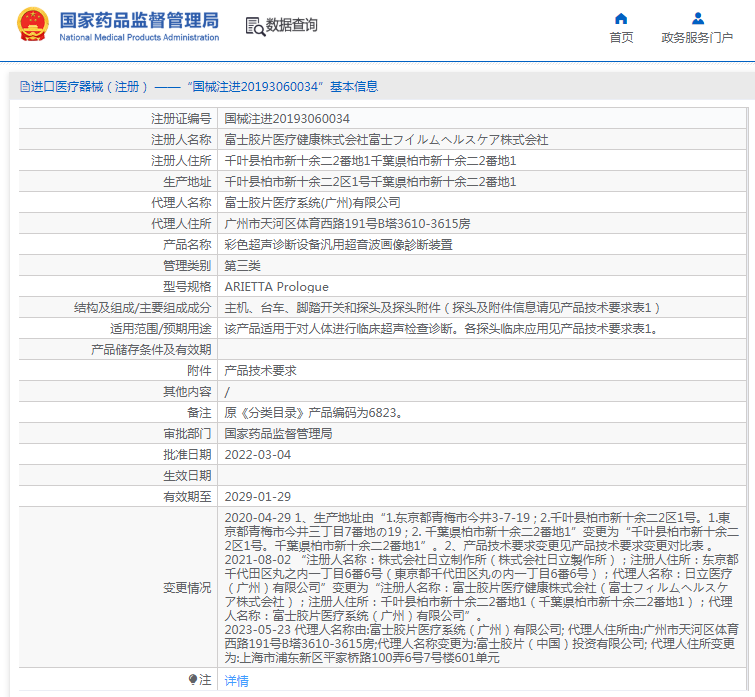The width and height of the screenshot is (755, 697).
Task: Click the 国家药品监督管理局 site name text
Action: [139, 19]
